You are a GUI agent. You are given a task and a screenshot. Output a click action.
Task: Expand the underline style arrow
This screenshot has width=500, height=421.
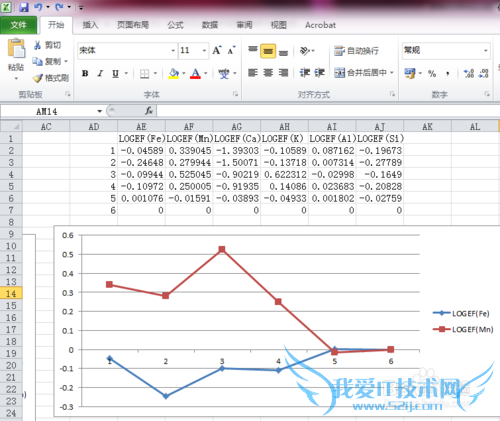[x=126, y=73]
